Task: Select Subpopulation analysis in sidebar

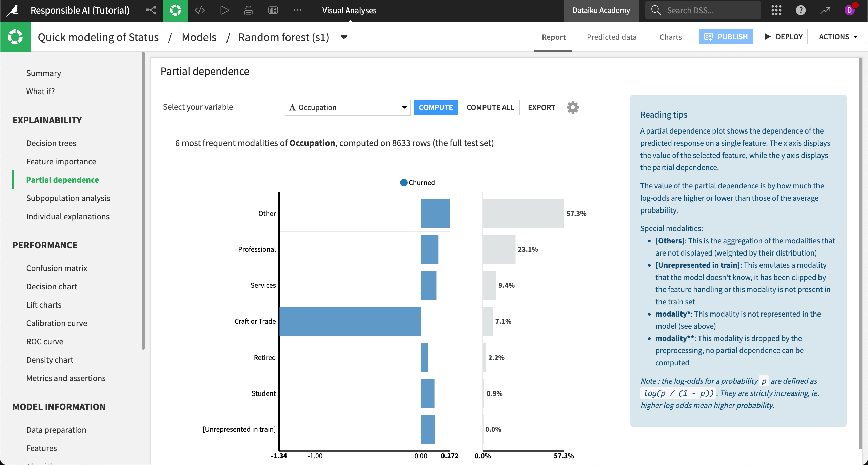Action: pyautogui.click(x=68, y=198)
